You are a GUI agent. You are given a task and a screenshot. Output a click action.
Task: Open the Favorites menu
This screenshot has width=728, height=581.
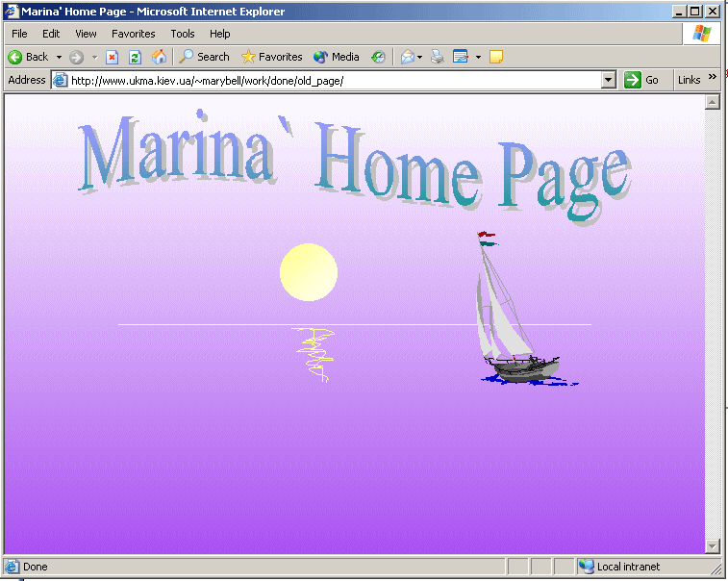[x=134, y=34]
